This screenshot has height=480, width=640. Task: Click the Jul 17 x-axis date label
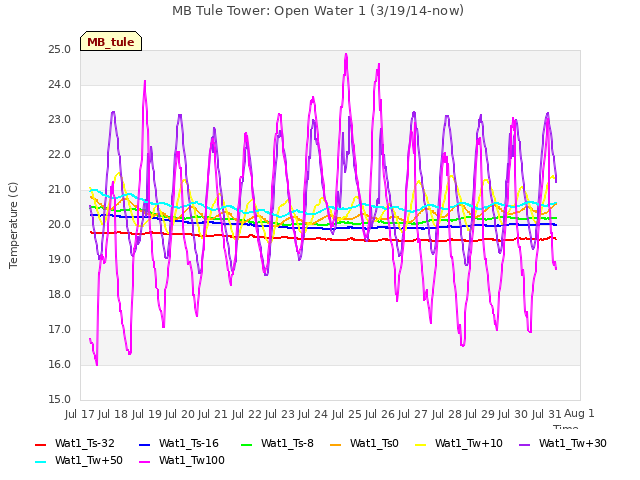click(80, 414)
